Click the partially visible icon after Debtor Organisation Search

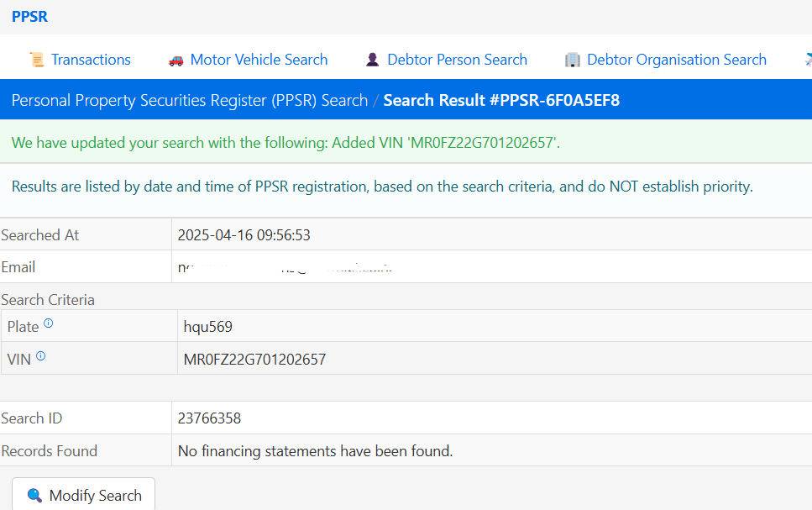point(809,60)
